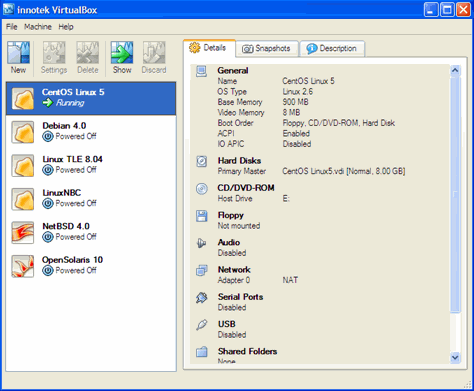The image size is (474, 391).
Task: Click the Linux TLE 8.04 VM icon
Action: pos(23,166)
